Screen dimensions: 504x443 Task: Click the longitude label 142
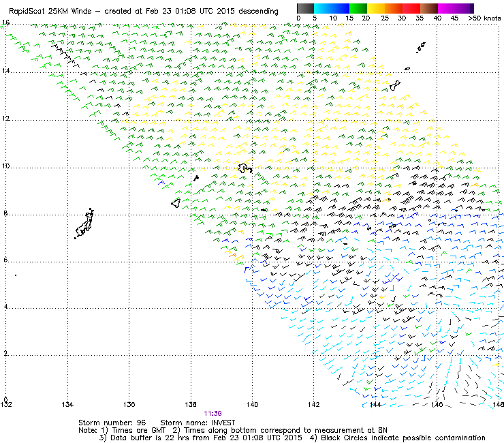[x=314, y=404]
